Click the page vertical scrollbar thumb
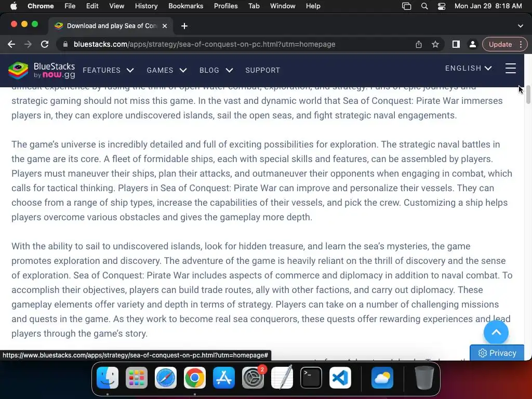 (x=528, y=95)
